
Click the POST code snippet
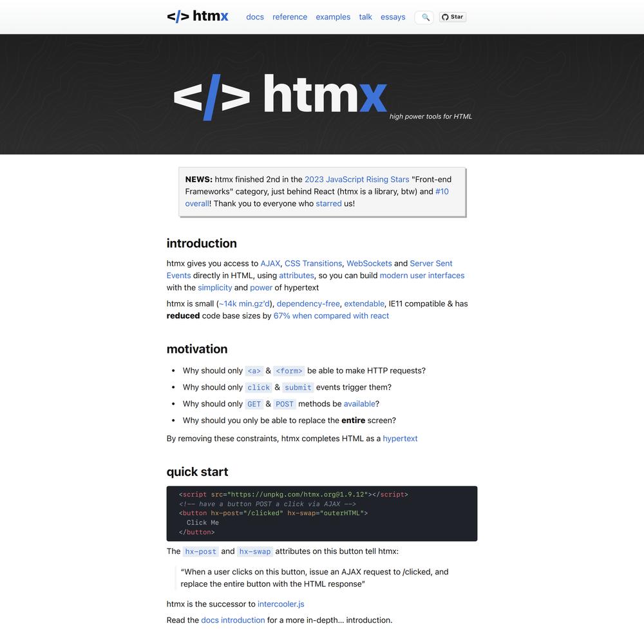[x=285, y=404]
